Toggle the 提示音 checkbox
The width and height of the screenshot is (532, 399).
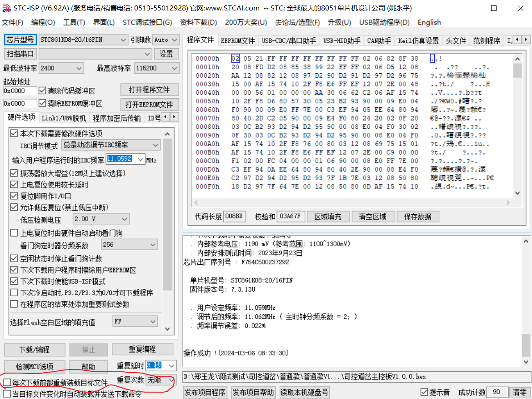click(x=424, y=392)
